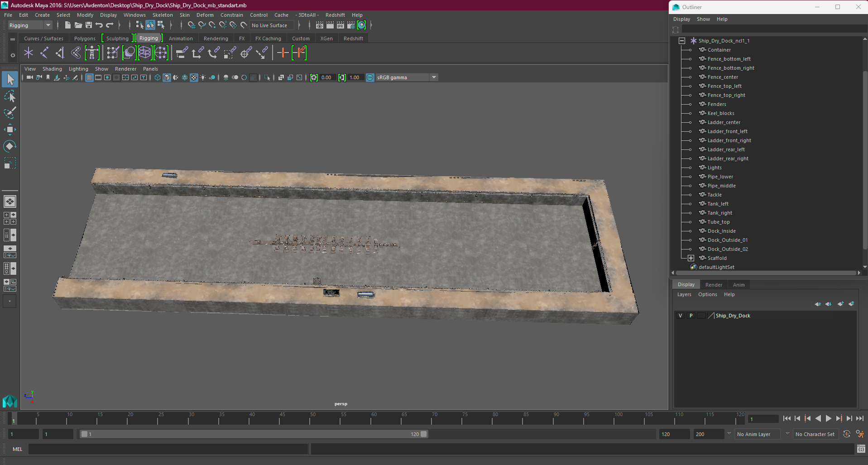
Task: Collapse the Ship_Dry_Dock_ncl1_1 outliner node
Action: click(x=682, y=41)
